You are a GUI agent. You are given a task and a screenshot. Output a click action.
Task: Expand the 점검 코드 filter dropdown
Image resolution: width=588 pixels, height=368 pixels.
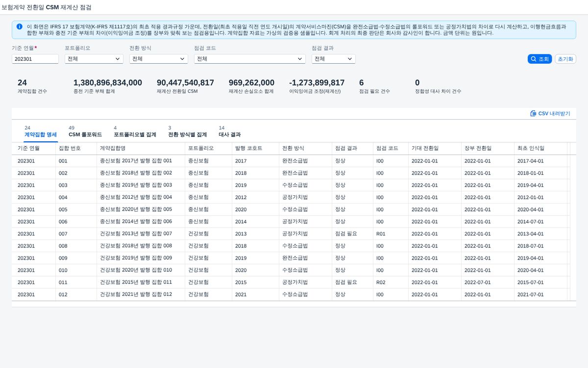250,59
